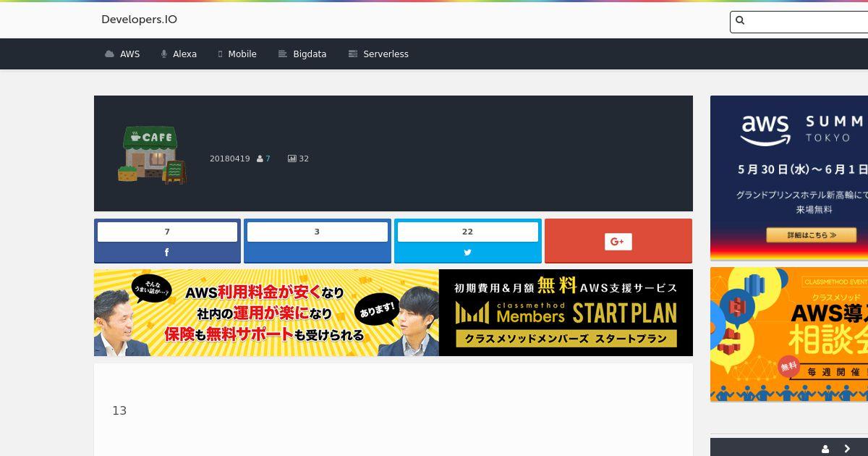Click the Facebook share button
Screen dimensions: 868x456
coord(167,253)
